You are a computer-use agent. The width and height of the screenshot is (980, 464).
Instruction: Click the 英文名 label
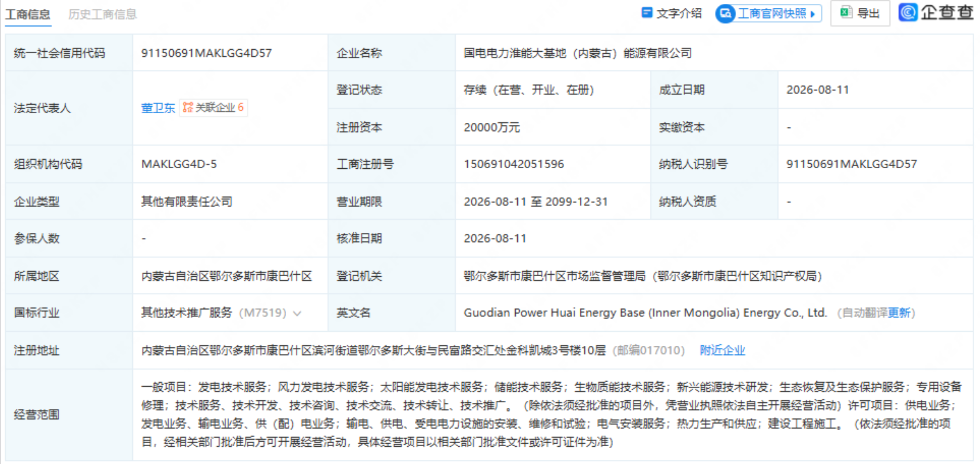[x=353, y=313]
